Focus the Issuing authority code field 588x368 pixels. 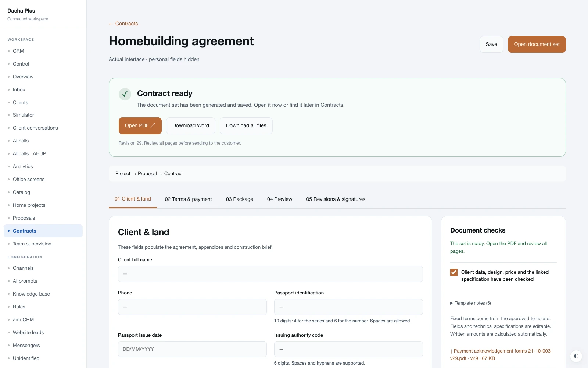pyautogui.click(x=348, y=349)
